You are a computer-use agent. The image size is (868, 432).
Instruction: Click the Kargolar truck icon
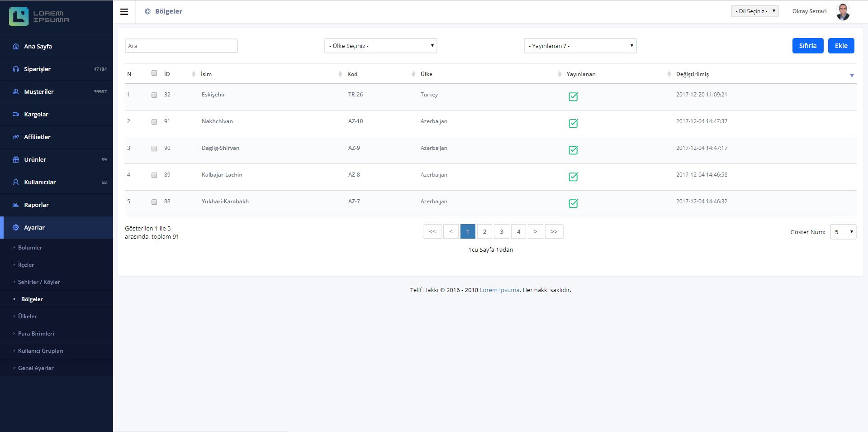[16, 114]
